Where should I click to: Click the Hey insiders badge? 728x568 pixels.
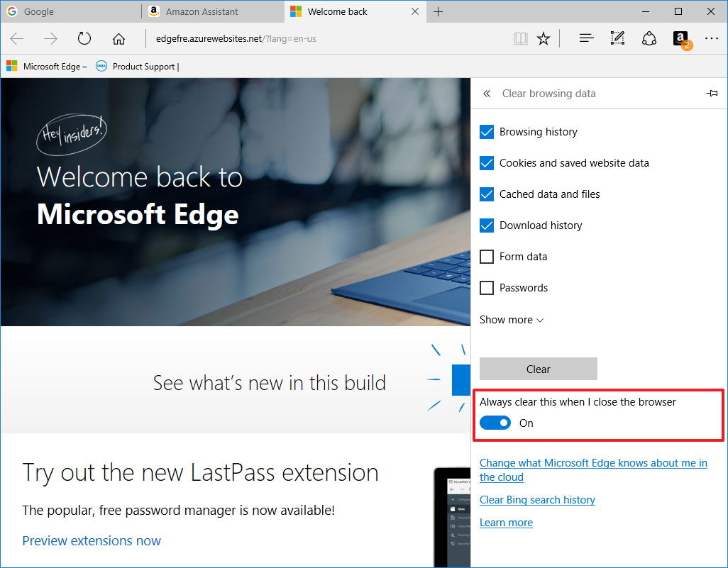point(72,134)
